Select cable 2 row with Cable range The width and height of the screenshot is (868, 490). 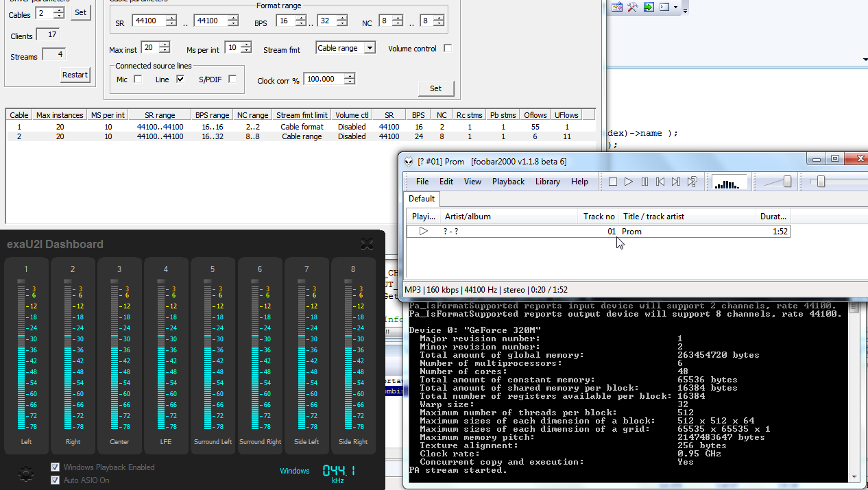click(300, 136)
